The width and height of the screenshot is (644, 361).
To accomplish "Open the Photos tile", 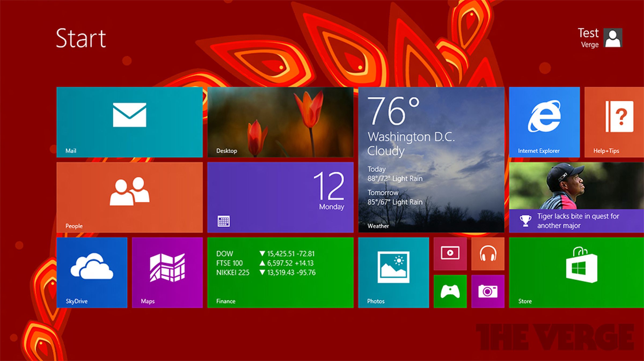I will pyautogui.click(x=393, y=273).
